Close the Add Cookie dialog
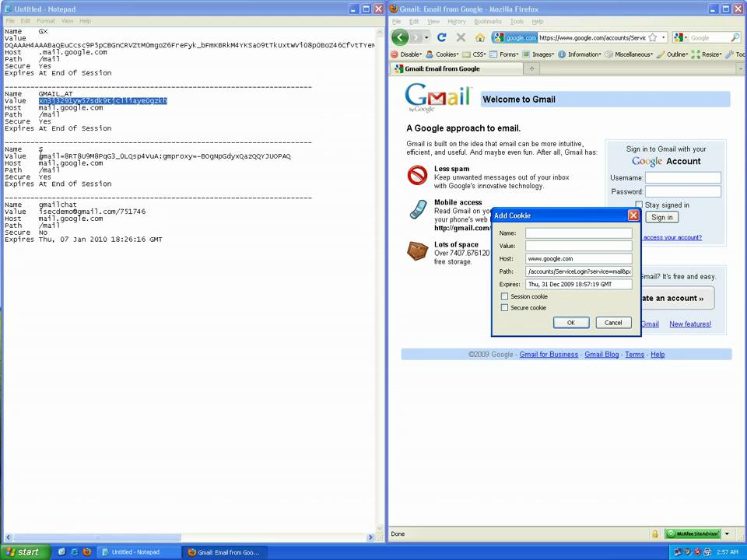This screenshot has width=747, height=560. [633, 215]
